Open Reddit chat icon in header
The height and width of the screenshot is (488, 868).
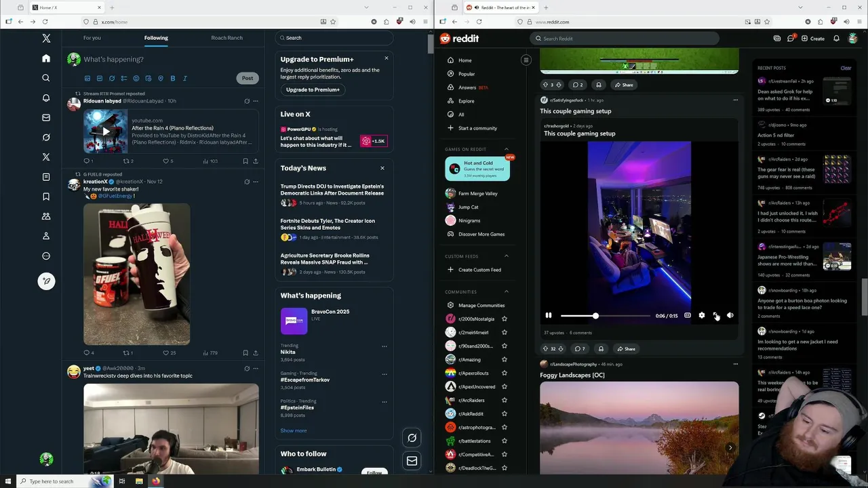[791, 39]
